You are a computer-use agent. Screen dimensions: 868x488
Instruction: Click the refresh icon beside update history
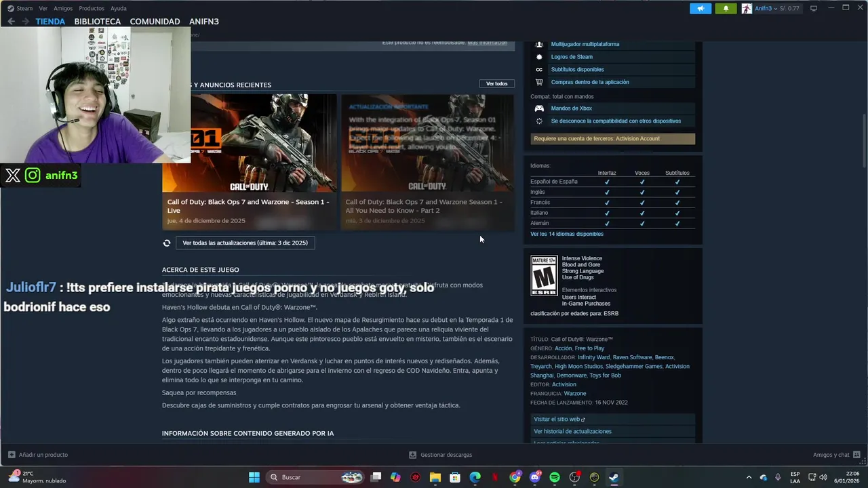tap(167, 243)
